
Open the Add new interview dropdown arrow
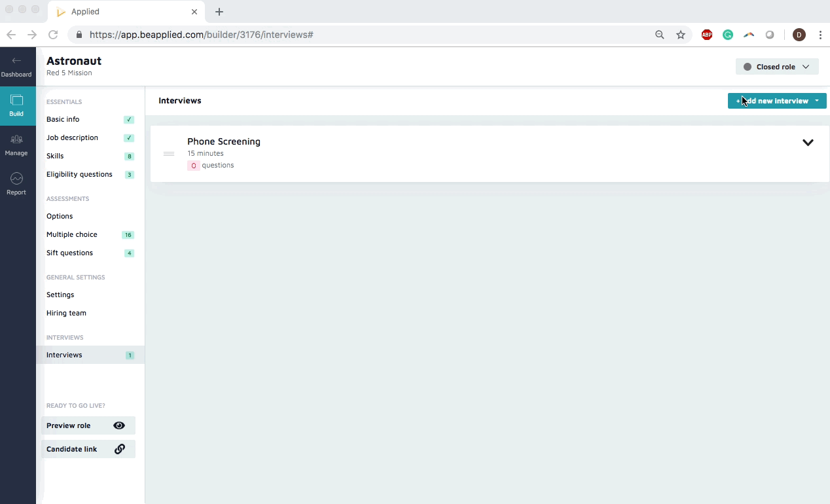tap(817, 101)
